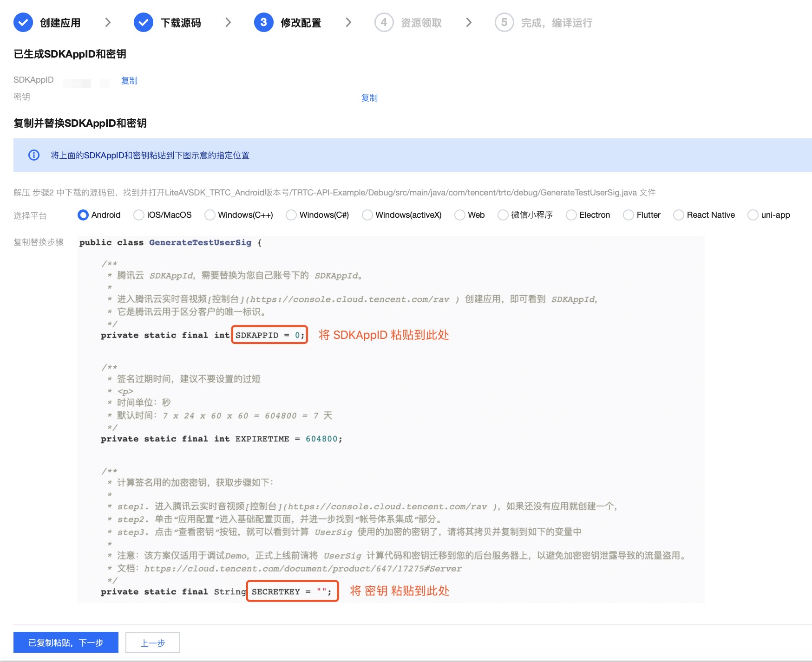Click the blue notice text 将上面的SDKAppID和密钥粘贴
This screenshot has height=662, width=812.
click(x=150, y=155)
